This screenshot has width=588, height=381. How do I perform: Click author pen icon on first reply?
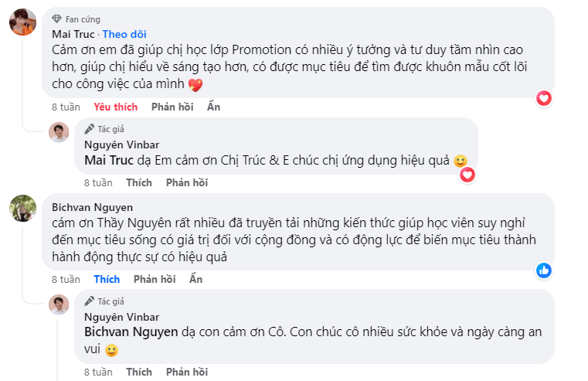pos(90,129)
